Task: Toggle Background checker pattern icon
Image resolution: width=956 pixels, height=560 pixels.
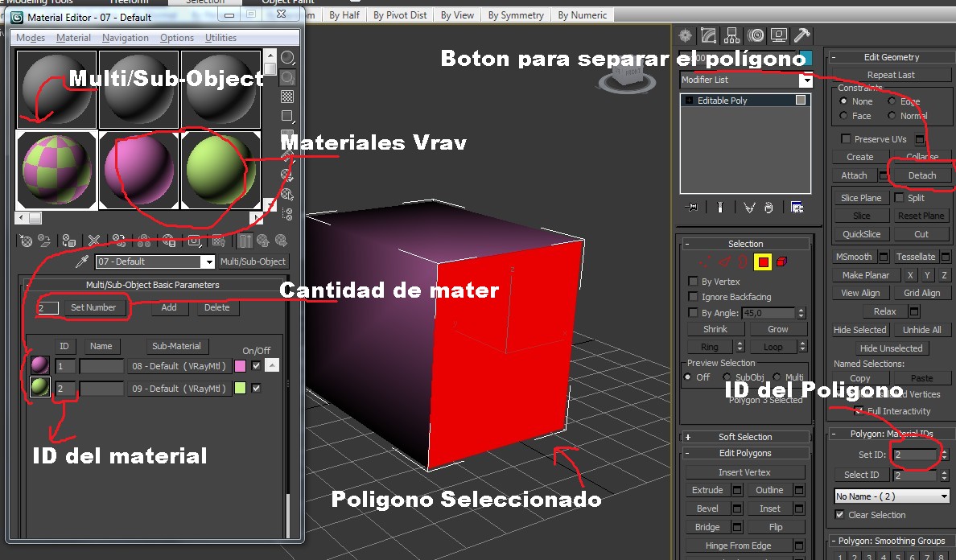Action: 287,97
